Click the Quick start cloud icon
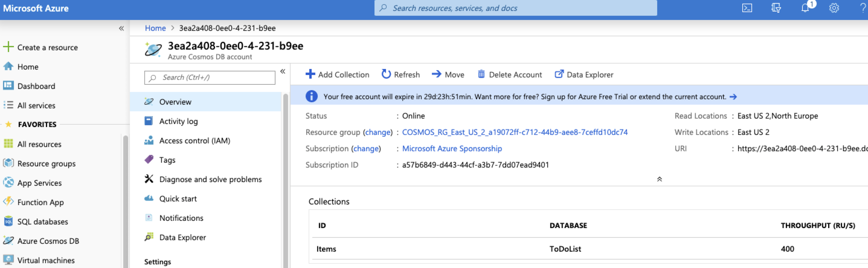Image resolution: width=868 pixels, height=268 pixels. (149, 198)
